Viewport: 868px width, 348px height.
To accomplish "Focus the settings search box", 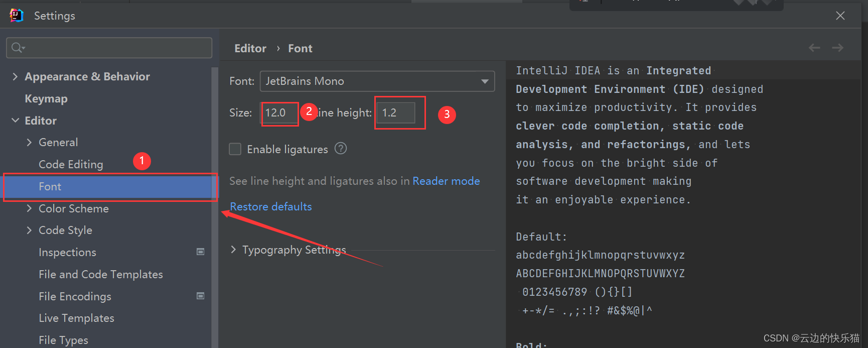I will (x=109, y=48).
